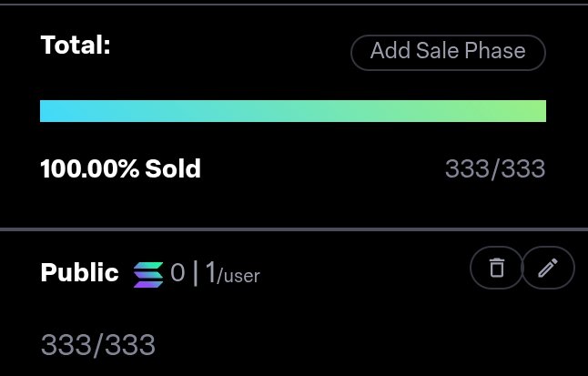588x376 pixels.
Task: Click the divider line above the Public phase
Action: click(293, 229)
